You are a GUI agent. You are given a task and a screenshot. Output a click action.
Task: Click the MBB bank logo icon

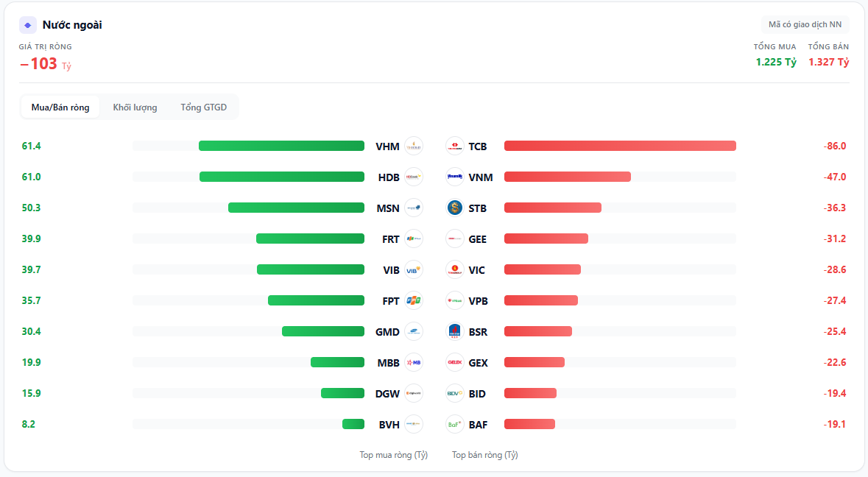[x=414, y=362]
